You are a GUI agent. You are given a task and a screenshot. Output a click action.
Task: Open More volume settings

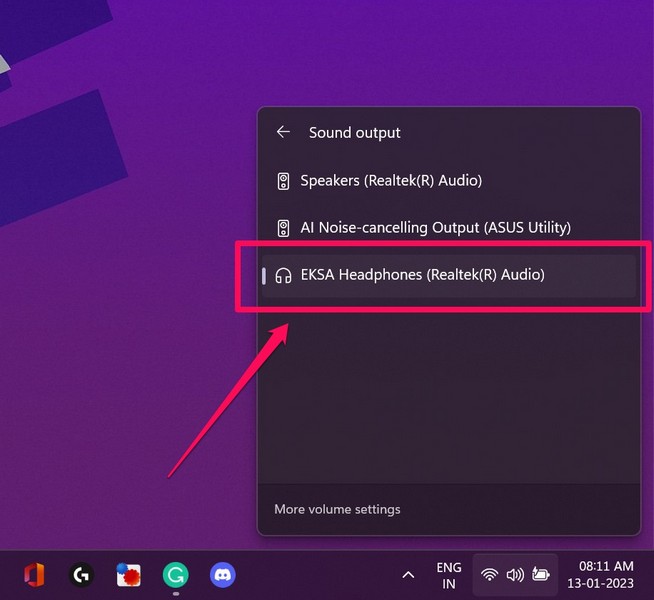point(337,509)
